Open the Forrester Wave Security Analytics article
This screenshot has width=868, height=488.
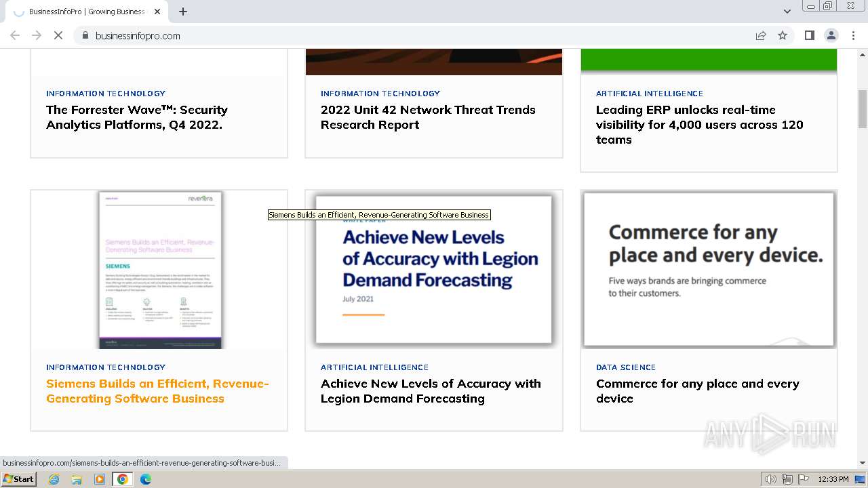point(137,117)
